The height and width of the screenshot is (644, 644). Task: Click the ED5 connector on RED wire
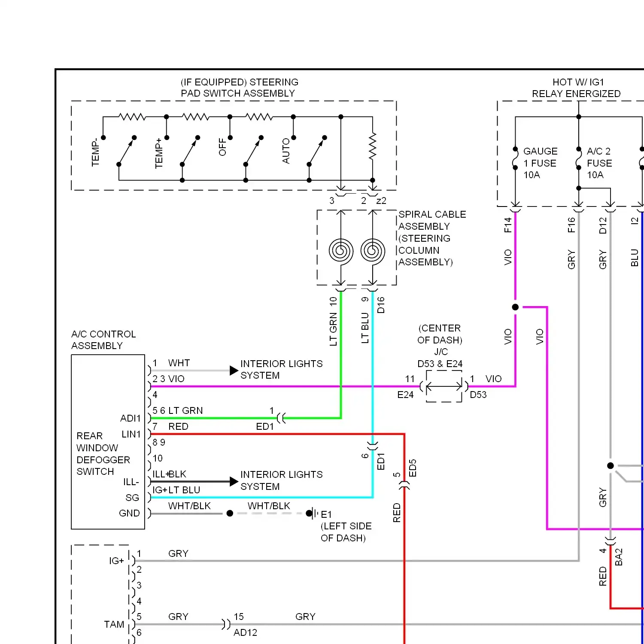pyautogui.click(x=404, y=486)
